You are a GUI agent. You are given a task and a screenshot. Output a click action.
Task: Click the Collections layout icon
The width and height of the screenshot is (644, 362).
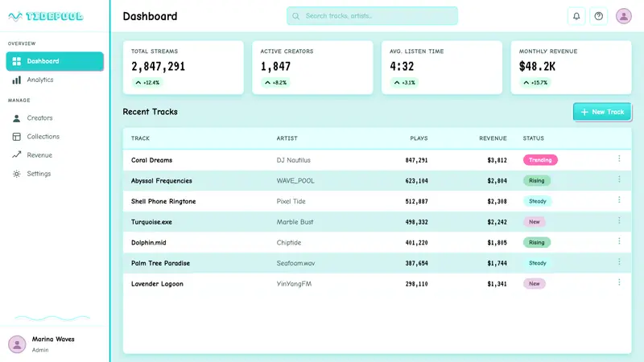click(16, 137)
